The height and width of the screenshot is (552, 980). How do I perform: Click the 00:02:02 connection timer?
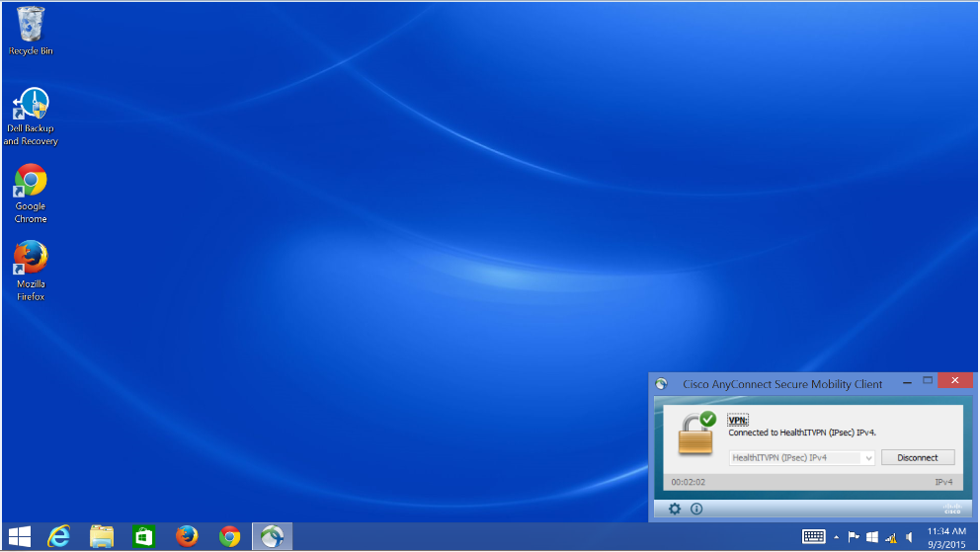click(x=689, y=482)
